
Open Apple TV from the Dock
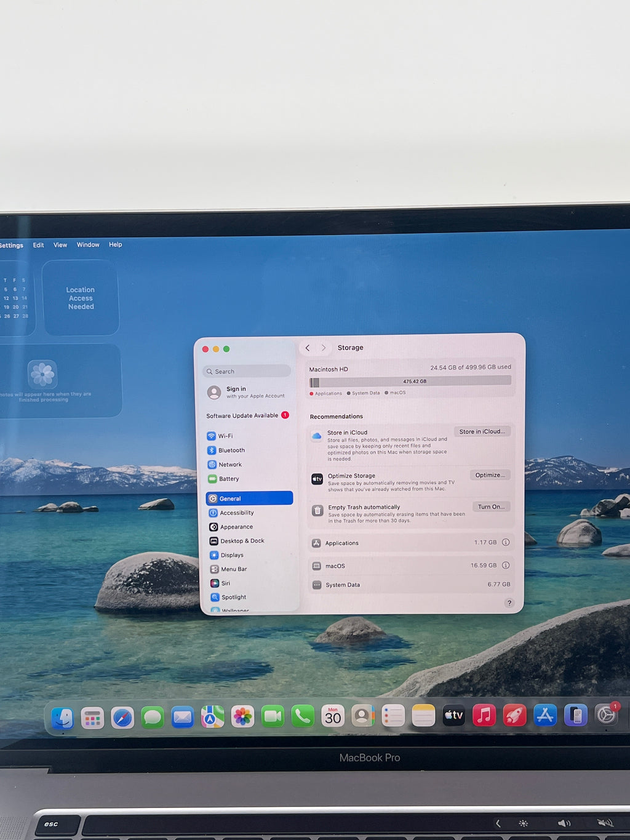(x=453, y=715)
